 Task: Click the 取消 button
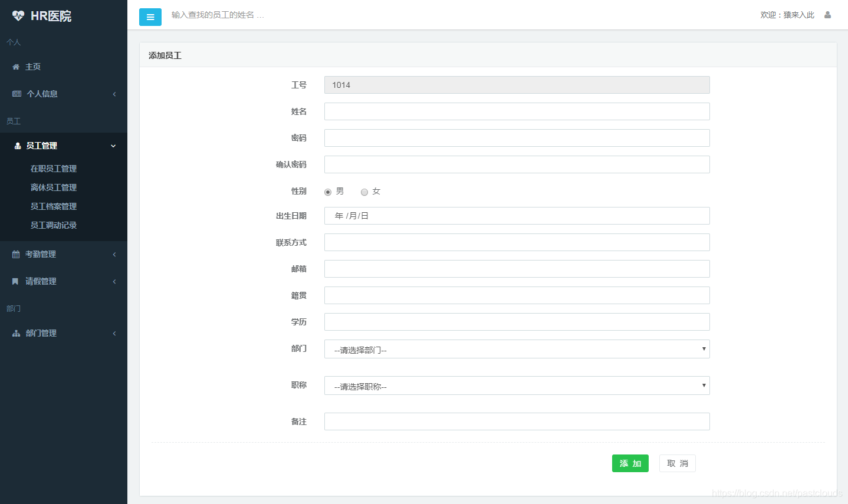coord(678,463)
